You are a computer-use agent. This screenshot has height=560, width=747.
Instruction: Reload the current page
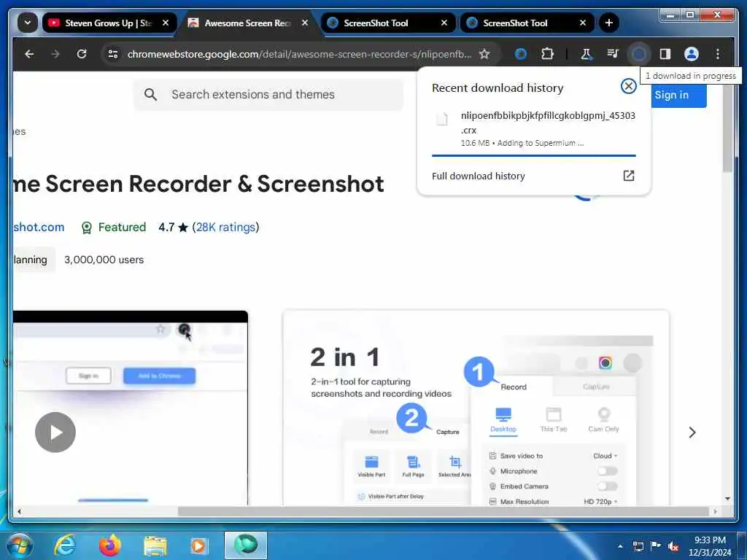point(82,54)
